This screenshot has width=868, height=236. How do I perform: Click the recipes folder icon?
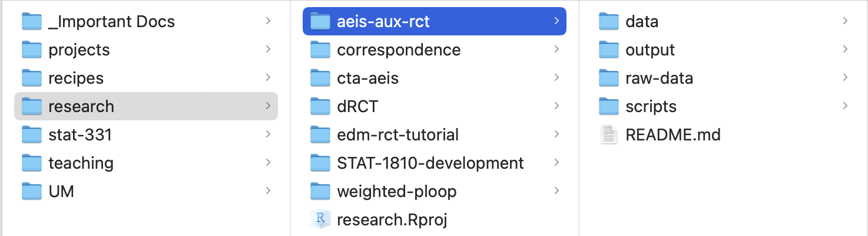point(32,78)
